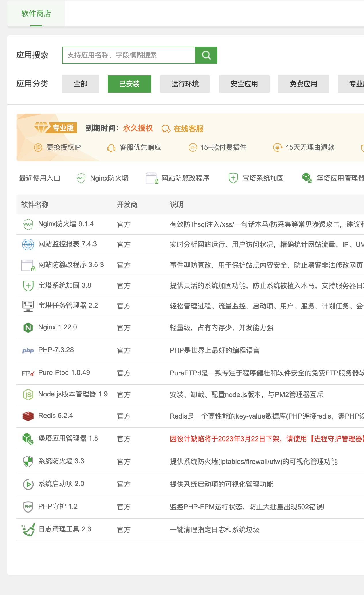Click the Nginx 1.22.0 hexagon icon
This screenshot has width=364, height=595.
[x=28, y=328]
